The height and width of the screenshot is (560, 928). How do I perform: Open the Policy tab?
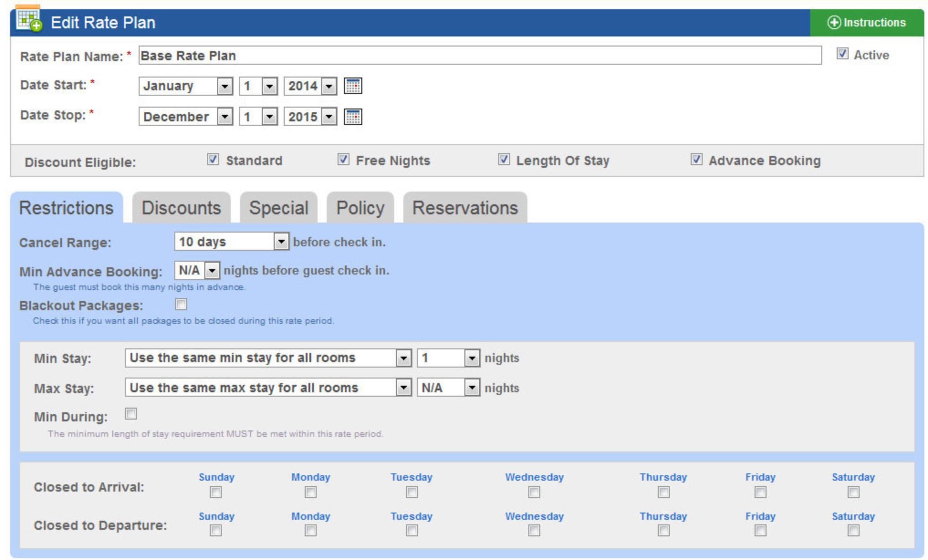[x=360, y=208]
